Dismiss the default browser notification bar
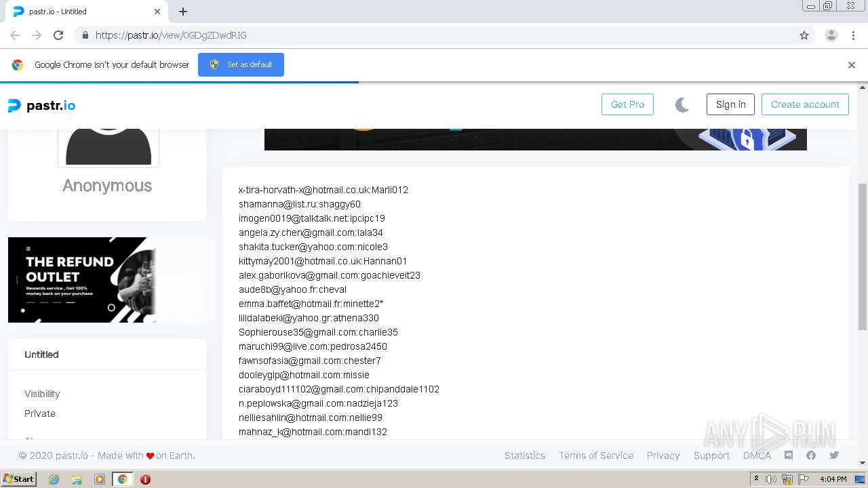This screenshot has height=488, width=868. [x=852, y=65]
